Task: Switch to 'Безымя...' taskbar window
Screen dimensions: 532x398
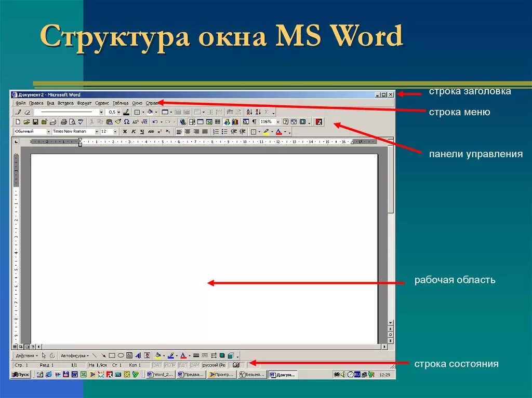Action: [x=252, y=375]
